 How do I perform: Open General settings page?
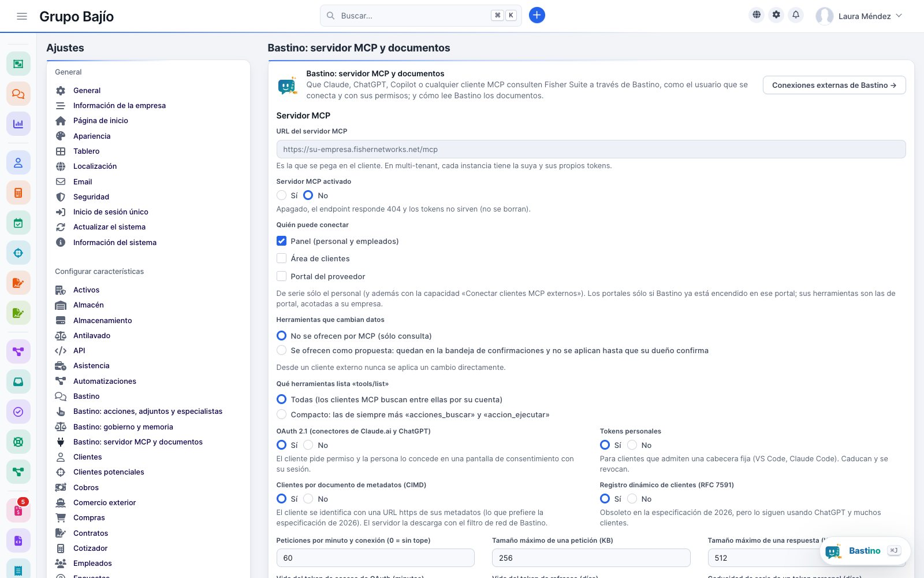87,90
